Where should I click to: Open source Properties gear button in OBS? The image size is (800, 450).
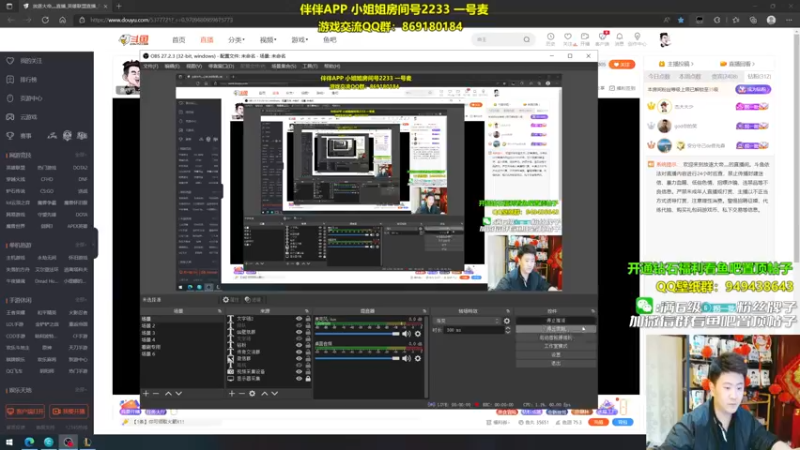(231, 299)
